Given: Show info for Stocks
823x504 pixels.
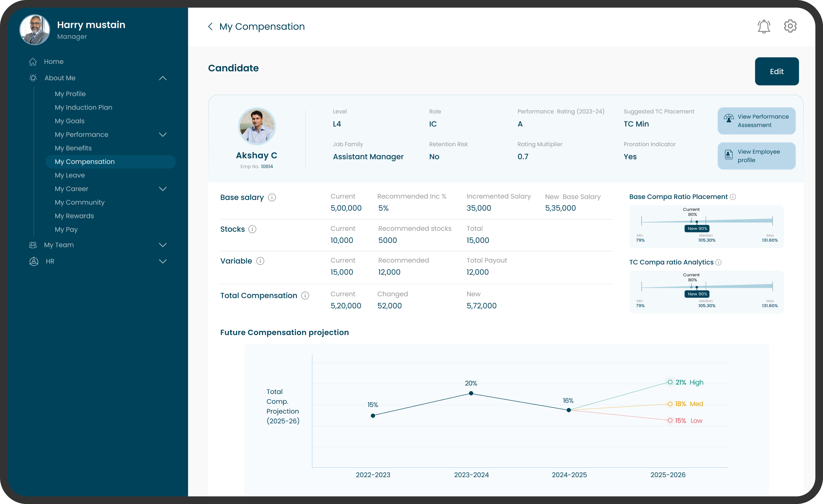Looking at the screenshot, I should click(252, 229).
